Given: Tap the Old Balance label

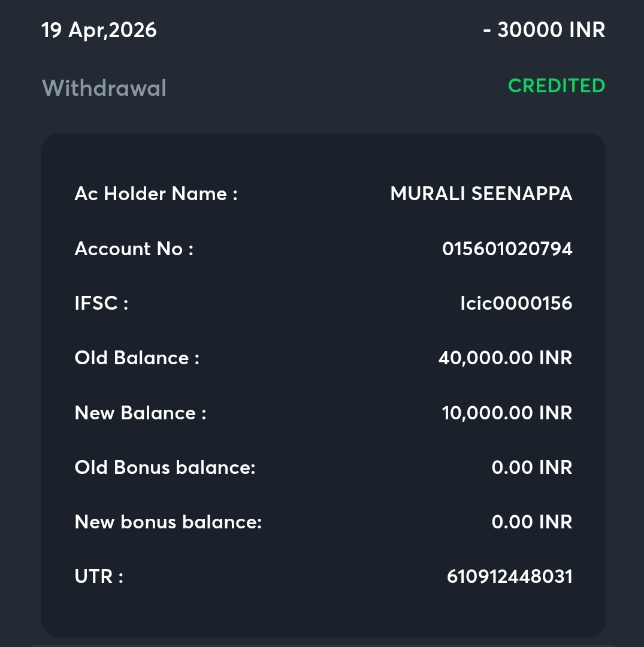Looking at the screenshot, I should tap(137, 358).
